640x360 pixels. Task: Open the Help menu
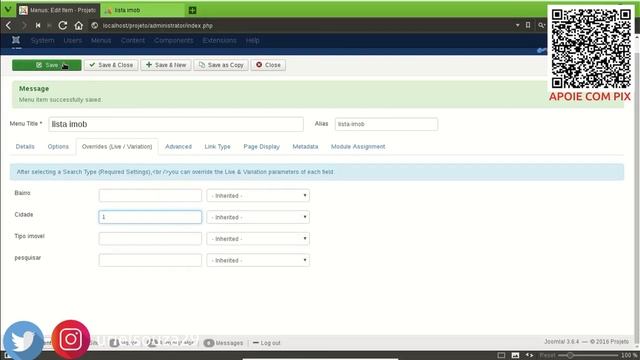[x=252, y=40]
